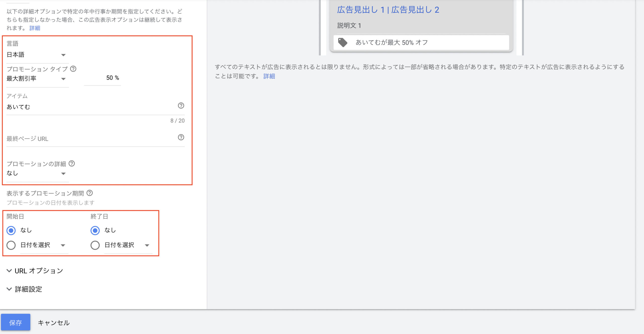Choose 日付を選択 radio for 開始日
Viewport: 644px width, 334px height.
pyautogui.click(x=11, y=245)
